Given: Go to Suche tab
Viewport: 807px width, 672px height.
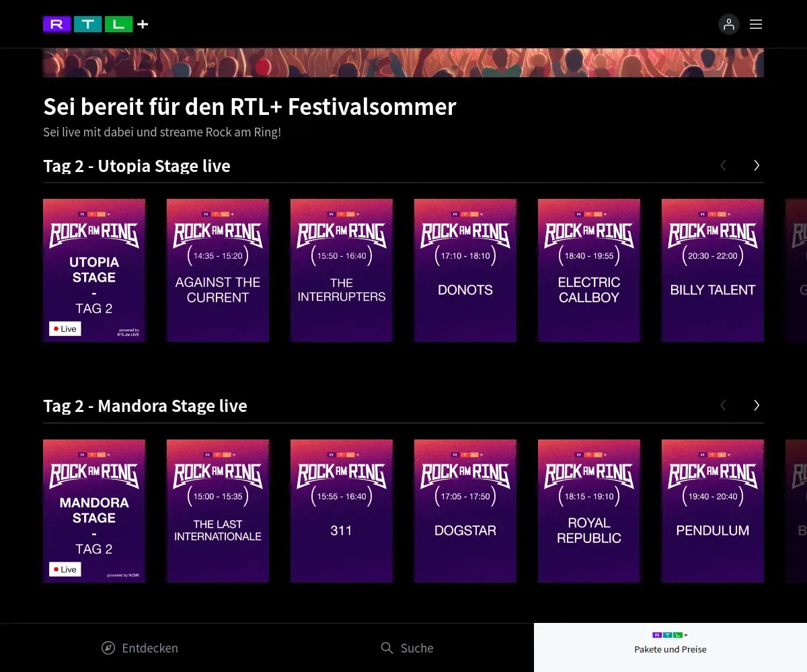Looking at the screenshot, I should tap(407, 648).
